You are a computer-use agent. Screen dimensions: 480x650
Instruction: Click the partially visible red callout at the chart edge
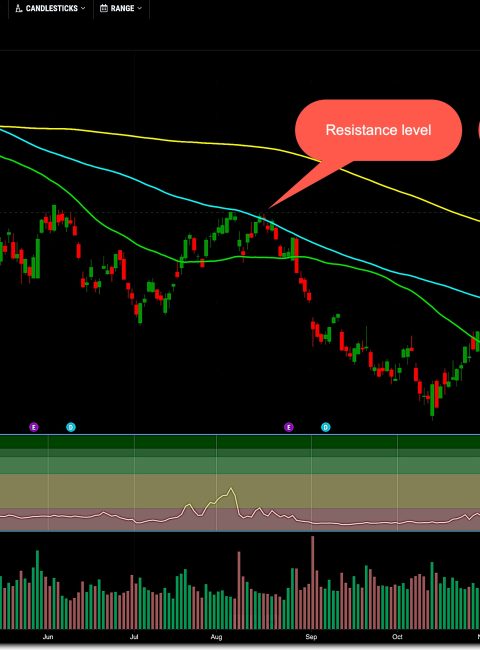(479, 130)
